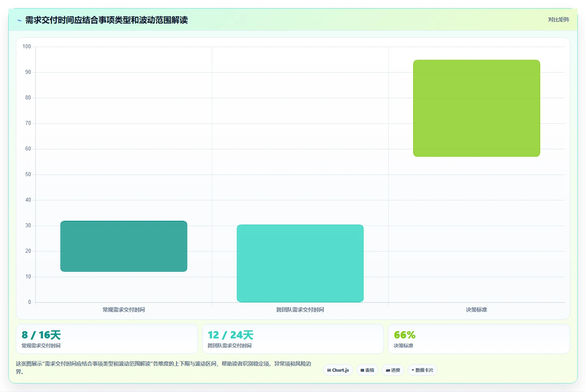Click the 跨团队需求交付时间 x-axis label
586x392 pixels.
click(x=300, y=310)
